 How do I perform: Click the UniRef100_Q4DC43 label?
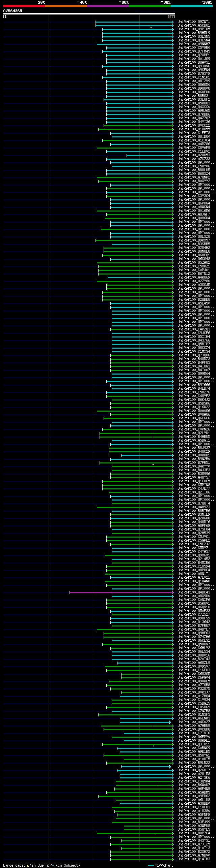click(x=194, y=593)
